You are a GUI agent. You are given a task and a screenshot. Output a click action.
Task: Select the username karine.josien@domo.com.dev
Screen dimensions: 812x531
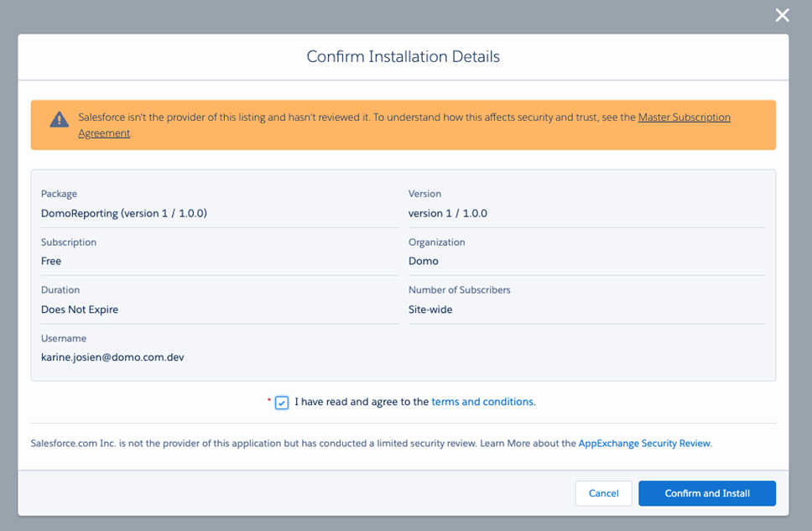(x=112, y=357)
